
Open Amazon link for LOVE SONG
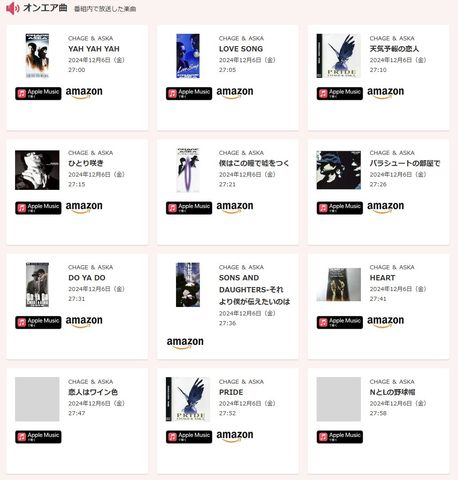[x=235, y=93]
